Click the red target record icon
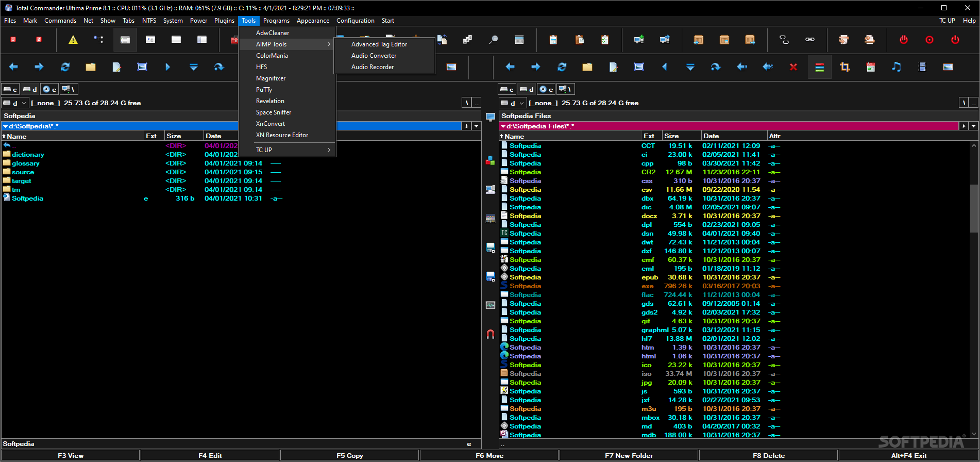This screenshot has width=980, height=462. tap(930, 40)
